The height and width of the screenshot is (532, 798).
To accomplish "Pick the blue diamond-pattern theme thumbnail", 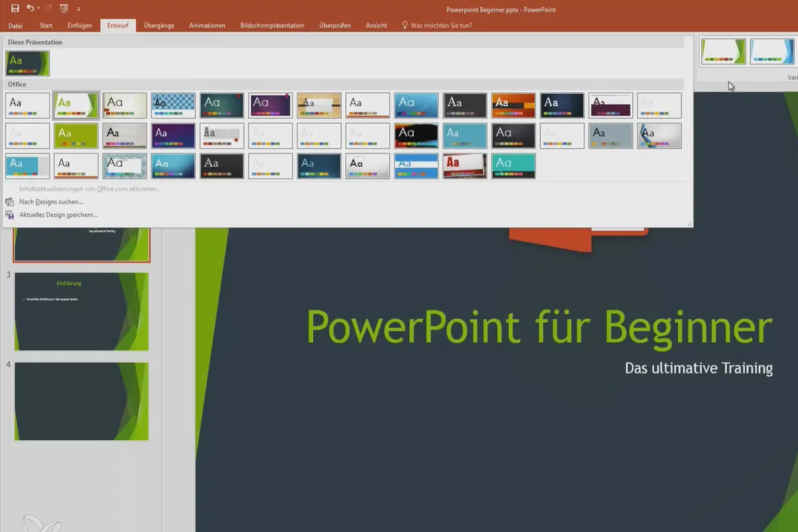I will click(173, 105).
